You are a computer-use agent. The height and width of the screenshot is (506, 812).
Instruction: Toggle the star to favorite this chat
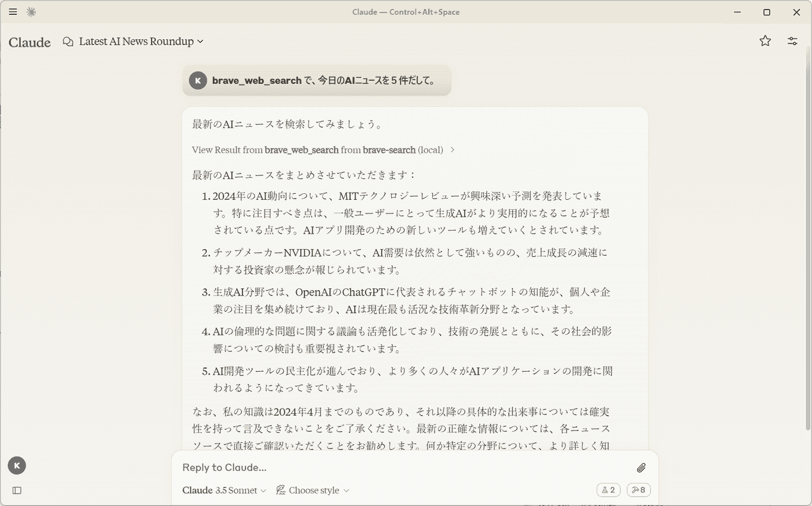click(765, 40)
